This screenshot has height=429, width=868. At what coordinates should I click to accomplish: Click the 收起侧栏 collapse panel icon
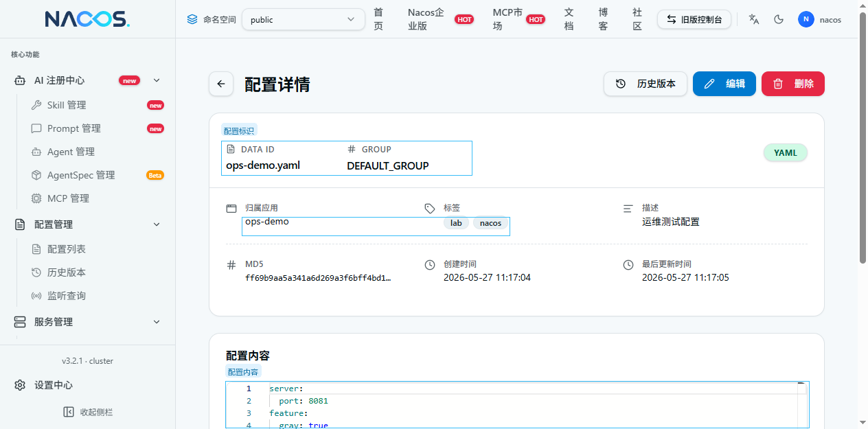pyautogui.click(x=69, y=412)
